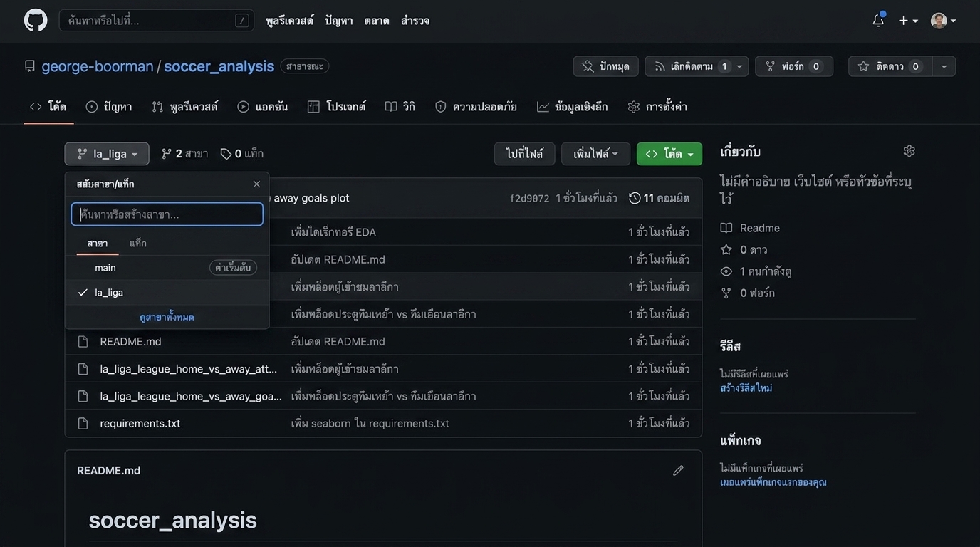Collapse the la_liga branch selector button
Viewport: 980px width, 547px height.
107,154
